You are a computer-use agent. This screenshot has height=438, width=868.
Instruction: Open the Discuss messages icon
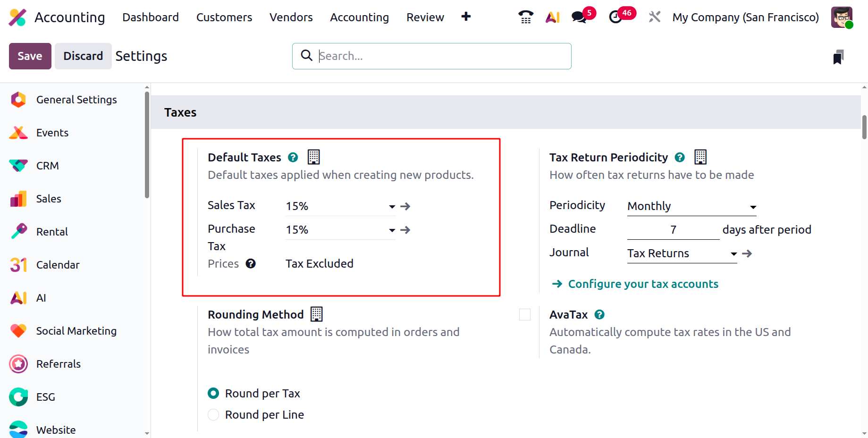coord(579,17)
